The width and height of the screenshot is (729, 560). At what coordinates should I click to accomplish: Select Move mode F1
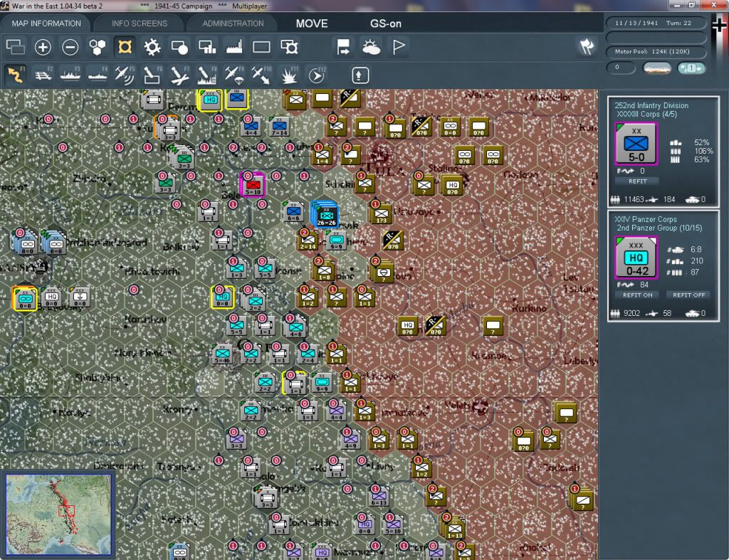click(16, 75)
